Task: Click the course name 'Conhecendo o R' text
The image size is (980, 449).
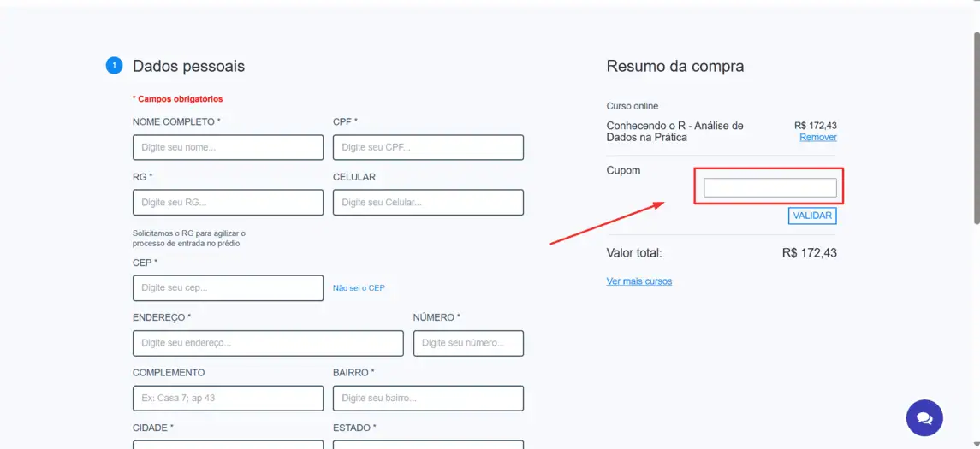Action: pos(674,131)
